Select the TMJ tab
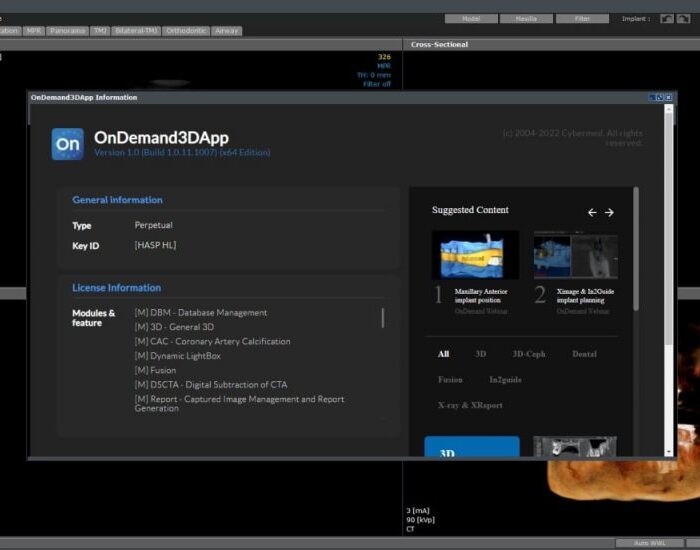 (100, 31)
